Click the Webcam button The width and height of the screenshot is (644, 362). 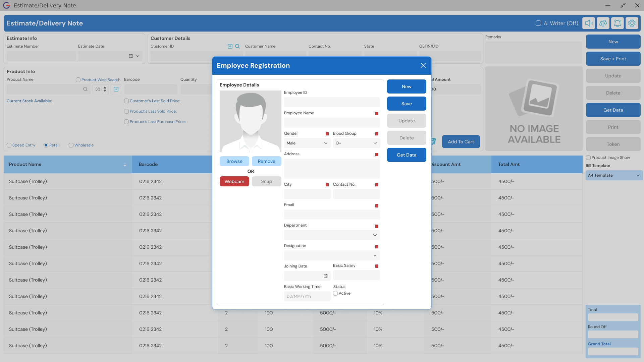tap(234, 181)
